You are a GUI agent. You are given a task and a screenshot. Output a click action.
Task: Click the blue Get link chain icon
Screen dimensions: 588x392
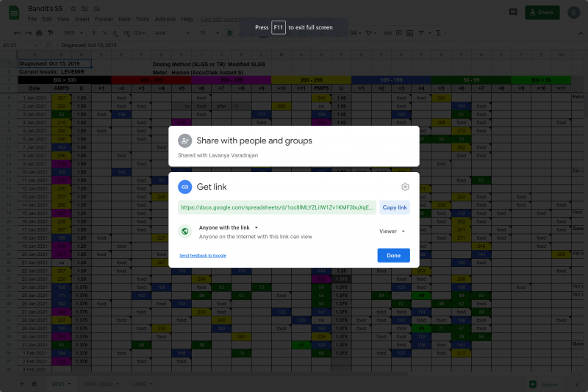point(184,187)
